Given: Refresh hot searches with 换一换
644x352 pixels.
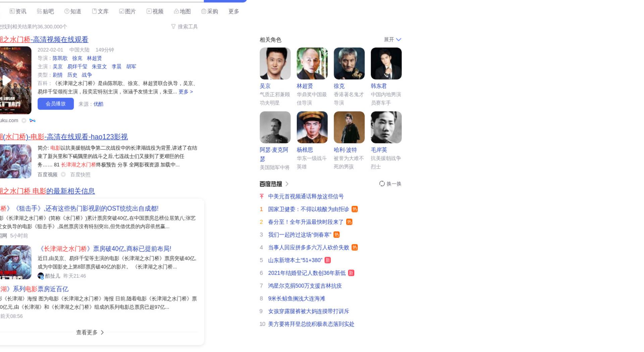Looking at the screenshot, I should click(x=390, y=184).
